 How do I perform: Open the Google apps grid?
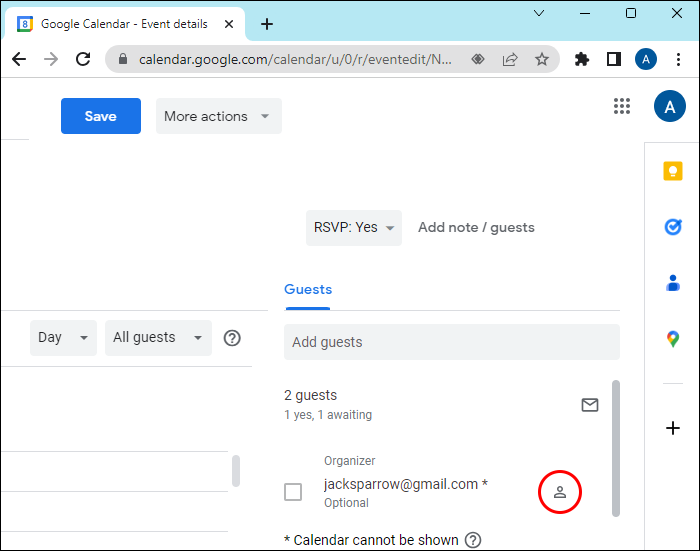click(622, 107)
